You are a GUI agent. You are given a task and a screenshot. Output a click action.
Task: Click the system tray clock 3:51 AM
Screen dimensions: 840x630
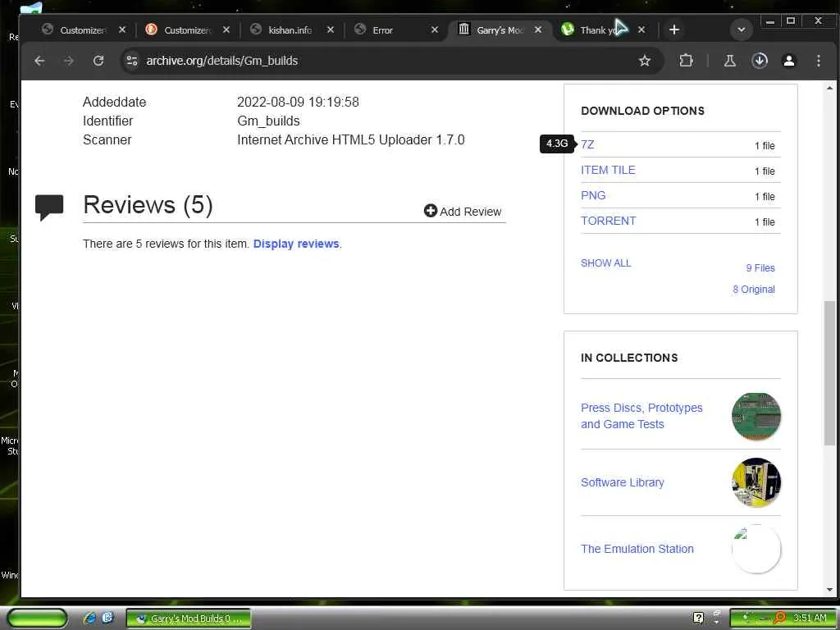pyautogui.click(x=809, y=618)
